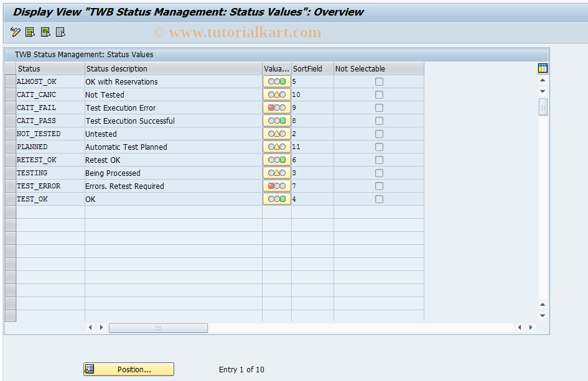The image size is (588, 381).
Task: Click 'Not Tested' description cell
Action: pyautogui.click(x=174, y=94)
